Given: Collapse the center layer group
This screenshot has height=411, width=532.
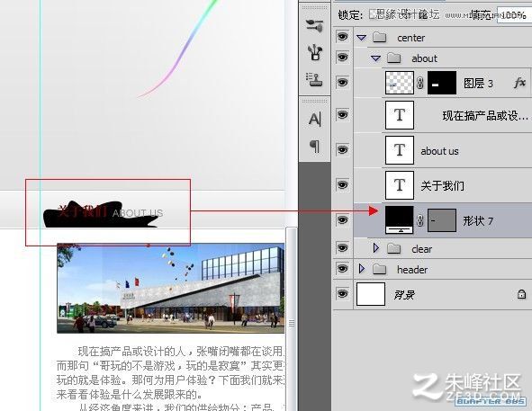Looking at the screenshot, I should (362, 37).
